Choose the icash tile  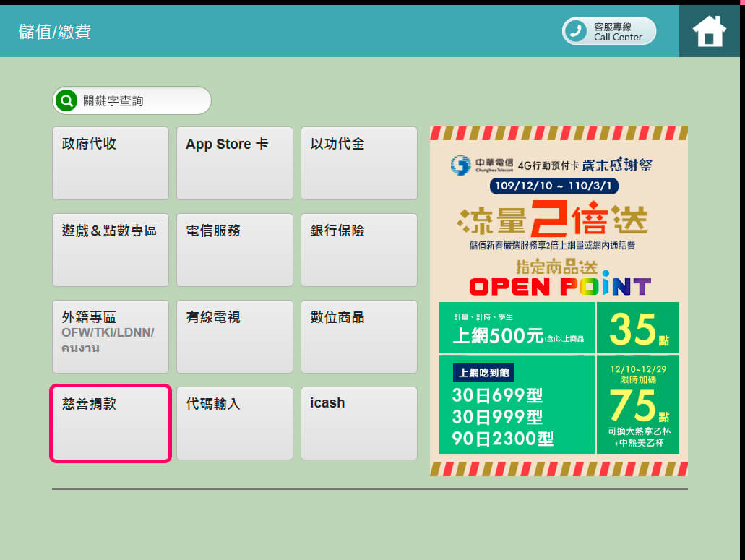pos(358,423)
